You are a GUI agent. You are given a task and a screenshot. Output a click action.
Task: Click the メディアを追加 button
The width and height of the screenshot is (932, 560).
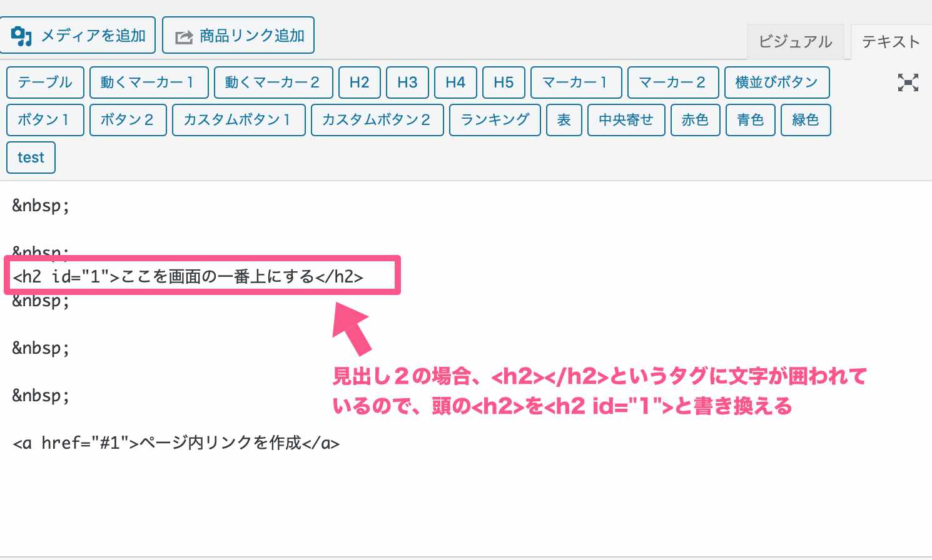[78, 36]
